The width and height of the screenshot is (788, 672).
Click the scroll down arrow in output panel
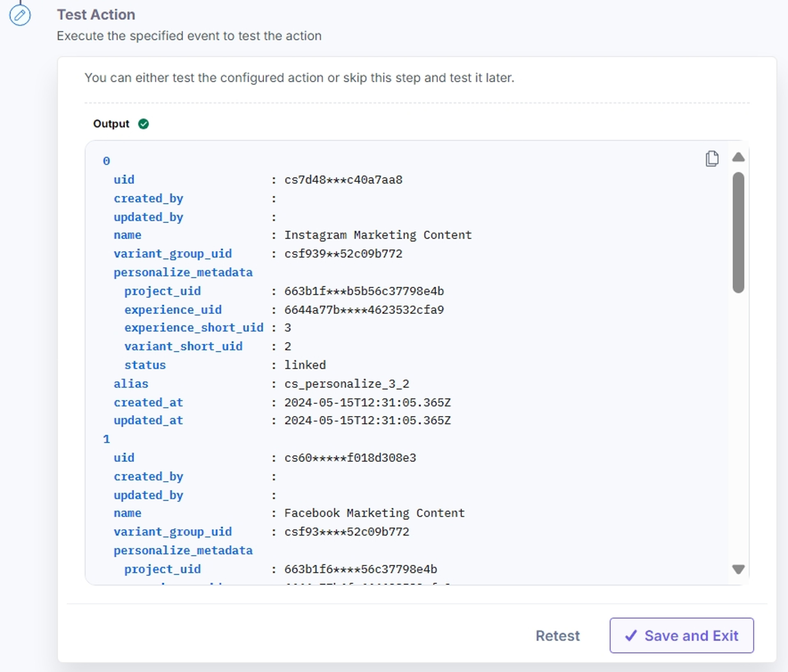tap(738, 569)
